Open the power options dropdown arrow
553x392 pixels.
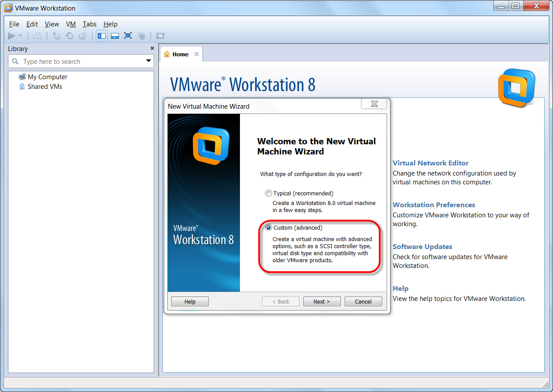click(20, 36)
